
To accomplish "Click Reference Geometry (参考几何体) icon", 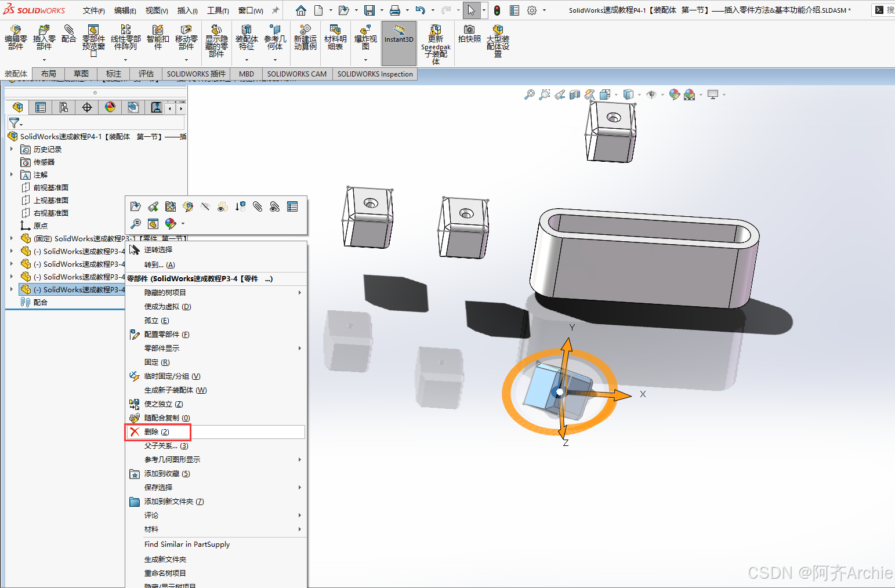I will (275, 38).
